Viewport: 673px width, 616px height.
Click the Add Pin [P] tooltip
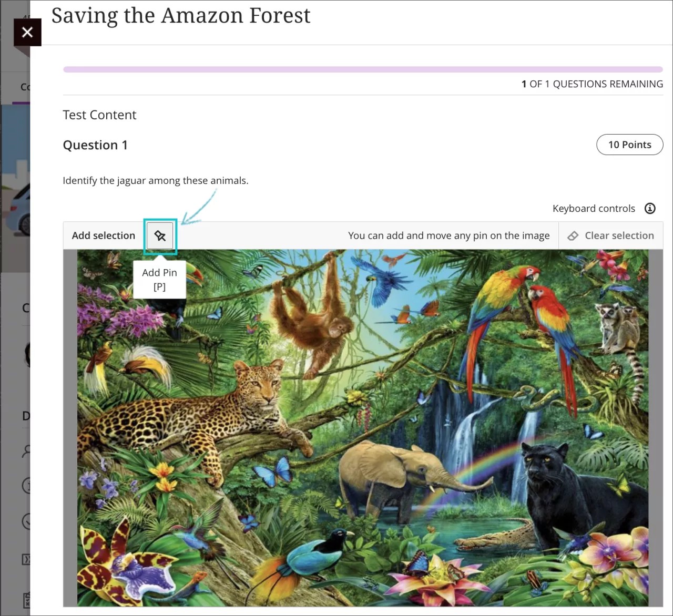click(x=159, y=280)
